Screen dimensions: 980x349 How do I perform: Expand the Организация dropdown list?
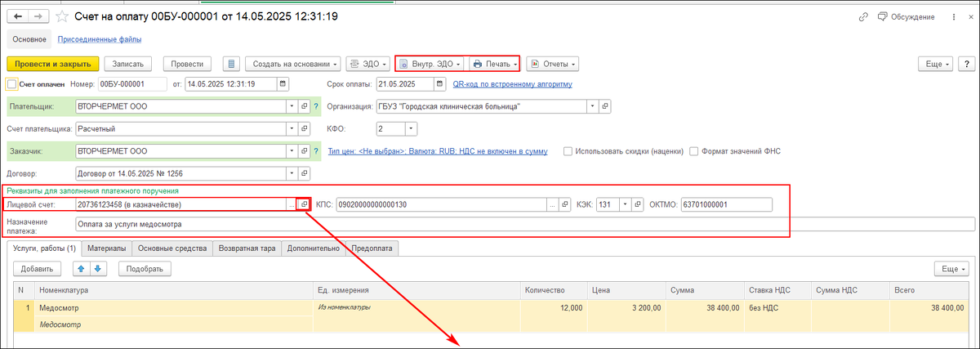point(592,106)
